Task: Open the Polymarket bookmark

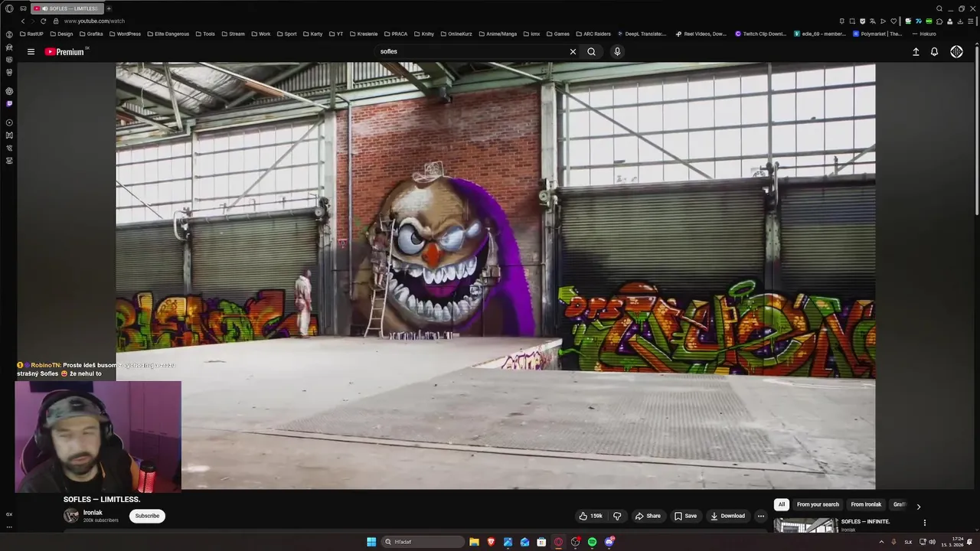Action: pos(878,34)
